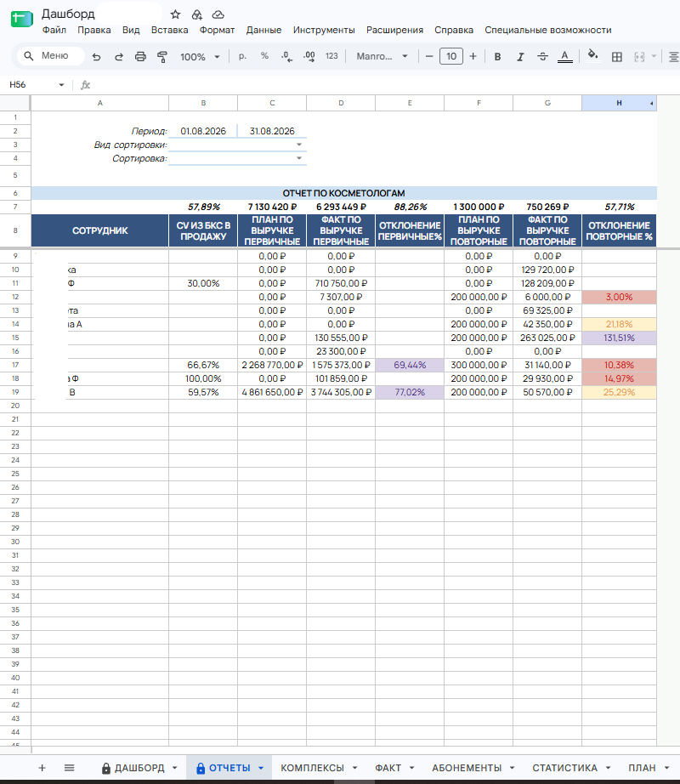Check the cloud save status icon
Screen dimensions: 680x784
click(x=218, y=14)
